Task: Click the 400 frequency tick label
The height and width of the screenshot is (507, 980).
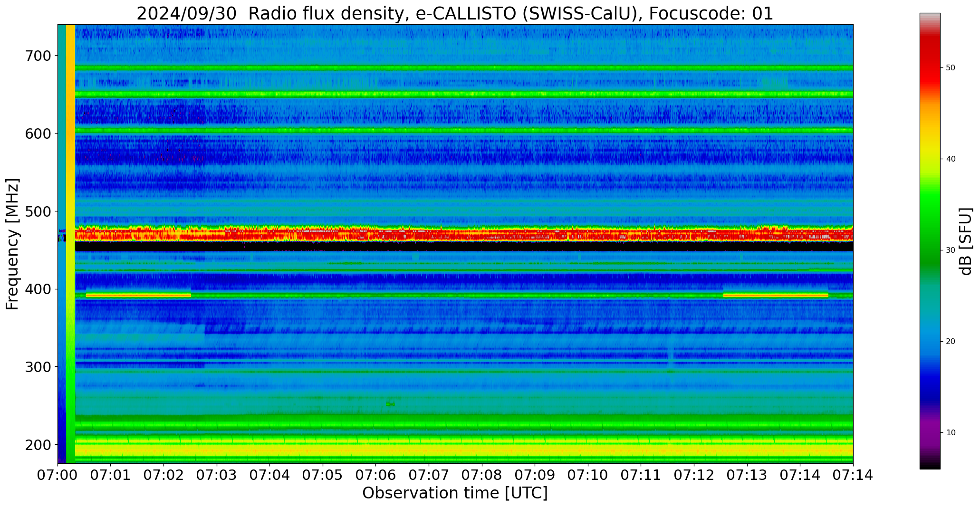Action: click(x=38, y=289)
